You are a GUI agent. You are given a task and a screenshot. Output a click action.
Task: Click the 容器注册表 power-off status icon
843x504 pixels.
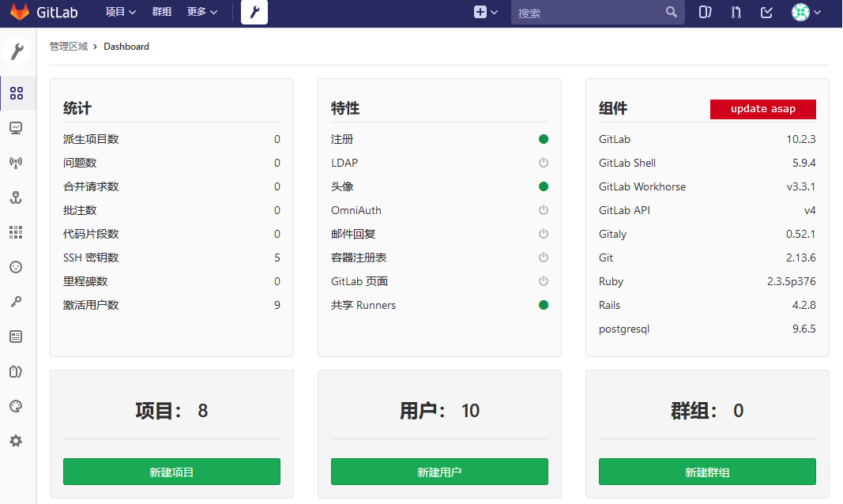pyautogui.click(x=544, y=258)
